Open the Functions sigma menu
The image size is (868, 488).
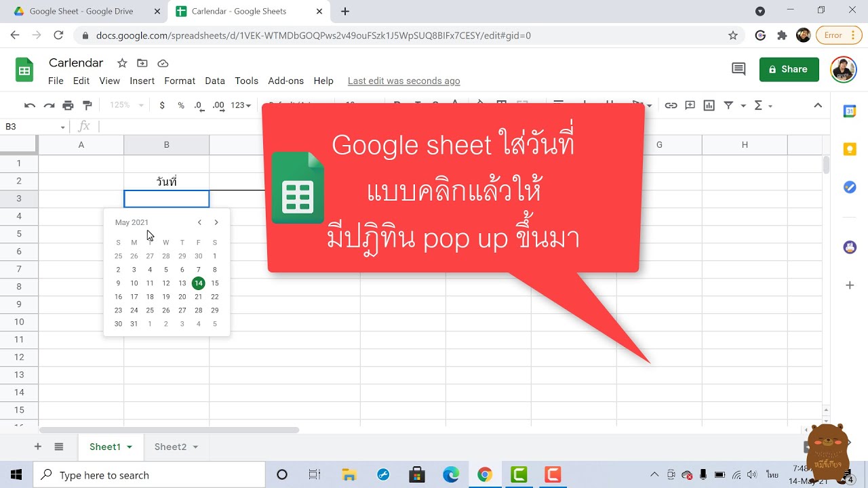763,105
